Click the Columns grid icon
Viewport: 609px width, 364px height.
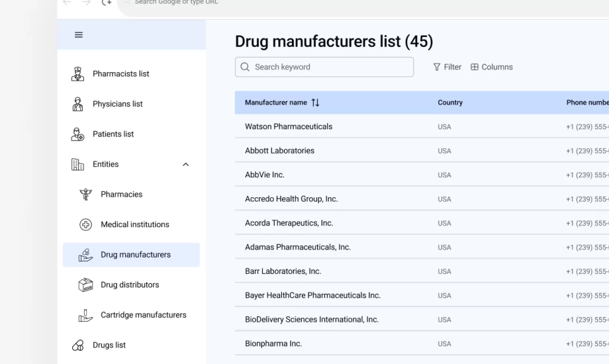(x=474, y=68)
